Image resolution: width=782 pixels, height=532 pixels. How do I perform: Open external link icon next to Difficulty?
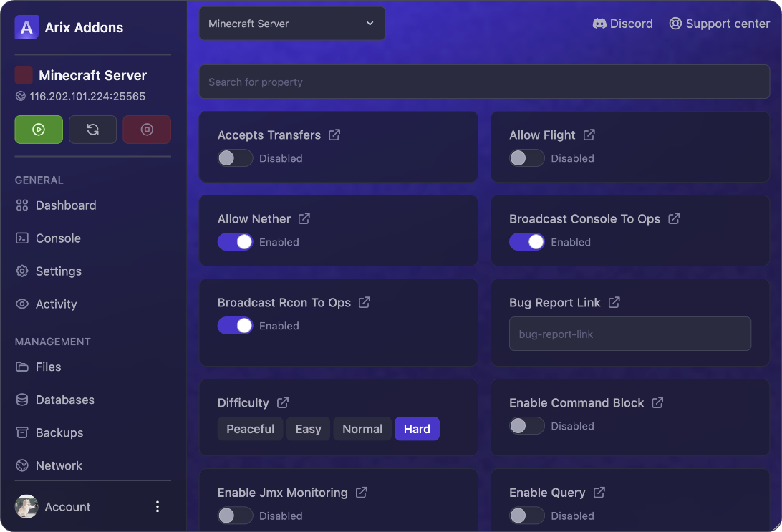[283, 402]
